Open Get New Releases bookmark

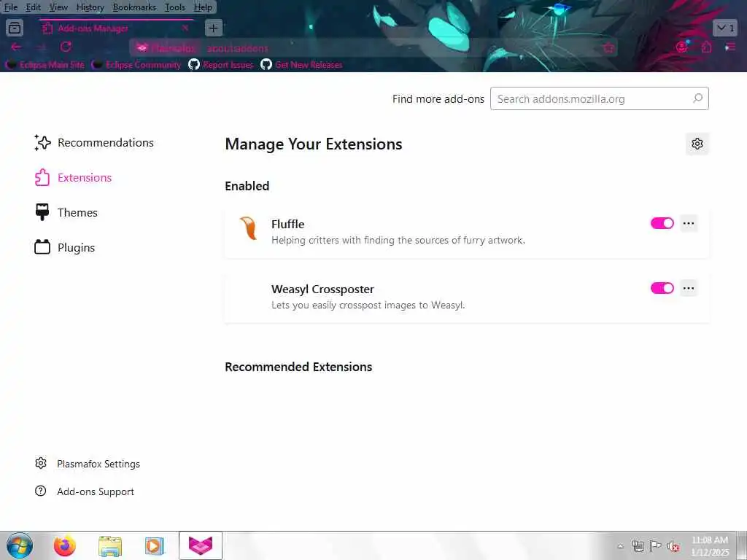[x=301, y=65]
